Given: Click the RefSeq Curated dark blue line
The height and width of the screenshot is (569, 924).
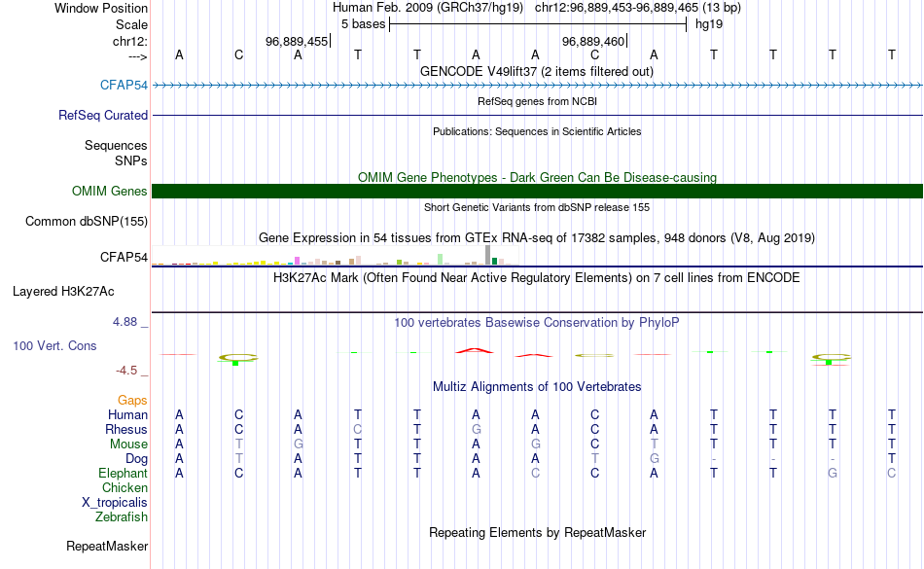Looking at the screenshot, I should (x=538, y=115).
